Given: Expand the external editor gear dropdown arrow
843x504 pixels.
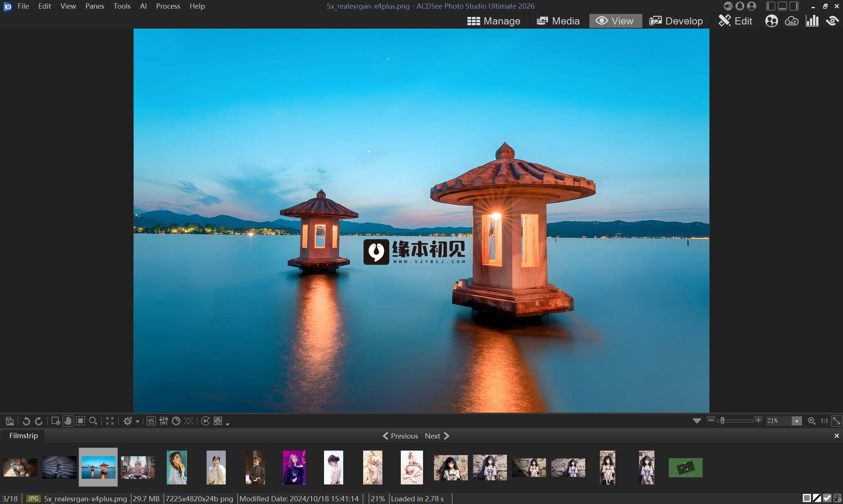Looking at the screenshot, I should [x=137, y=421].
